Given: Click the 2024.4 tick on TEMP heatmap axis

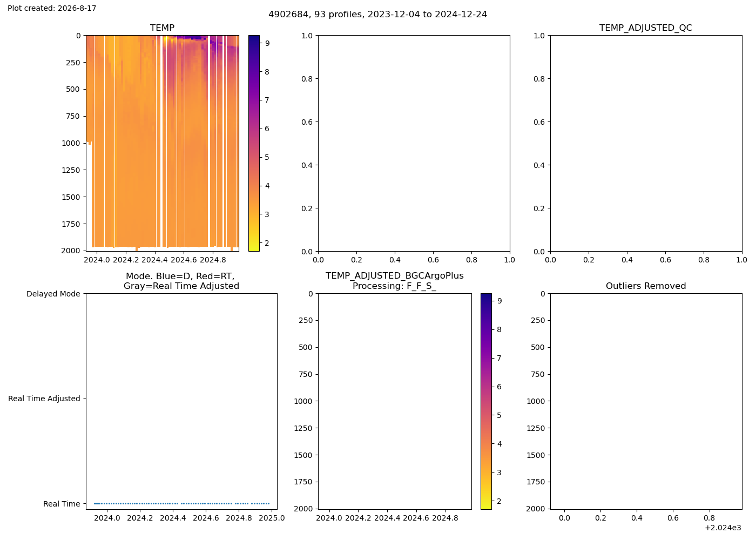Looking at the screenshot, I should point(154,260).
